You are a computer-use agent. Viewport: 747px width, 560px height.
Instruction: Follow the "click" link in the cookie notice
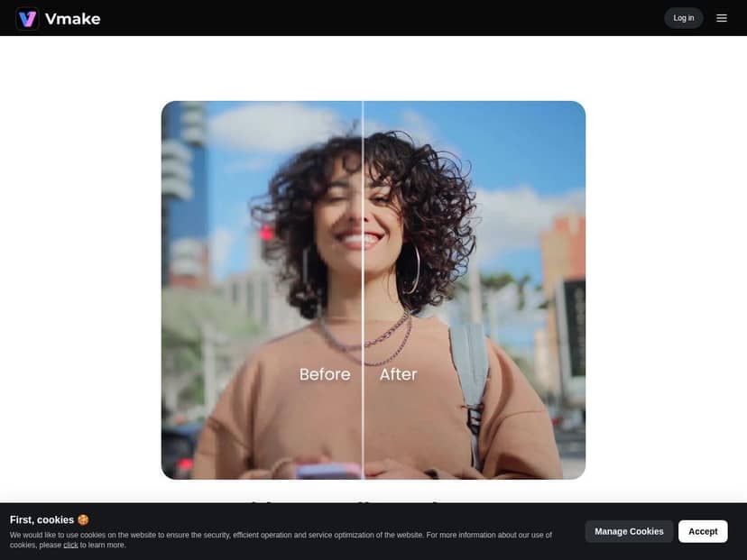pos(70,545)
